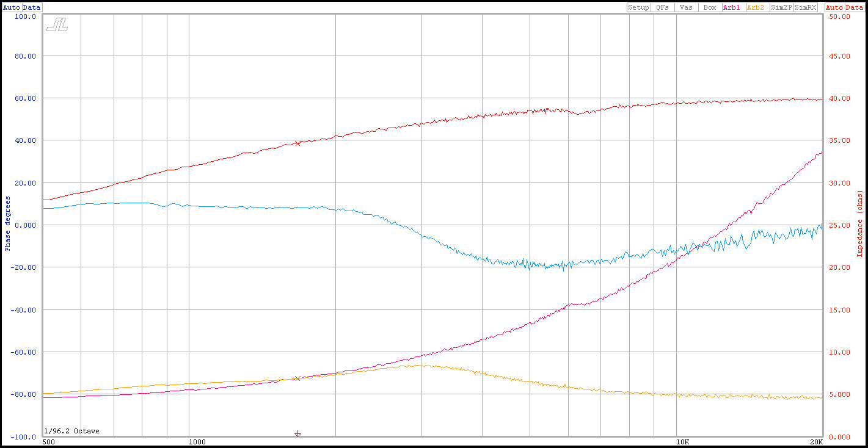Viewport: 868px width, 448px height.
Task: Toggle the SimRX curve
Action: 805,7
